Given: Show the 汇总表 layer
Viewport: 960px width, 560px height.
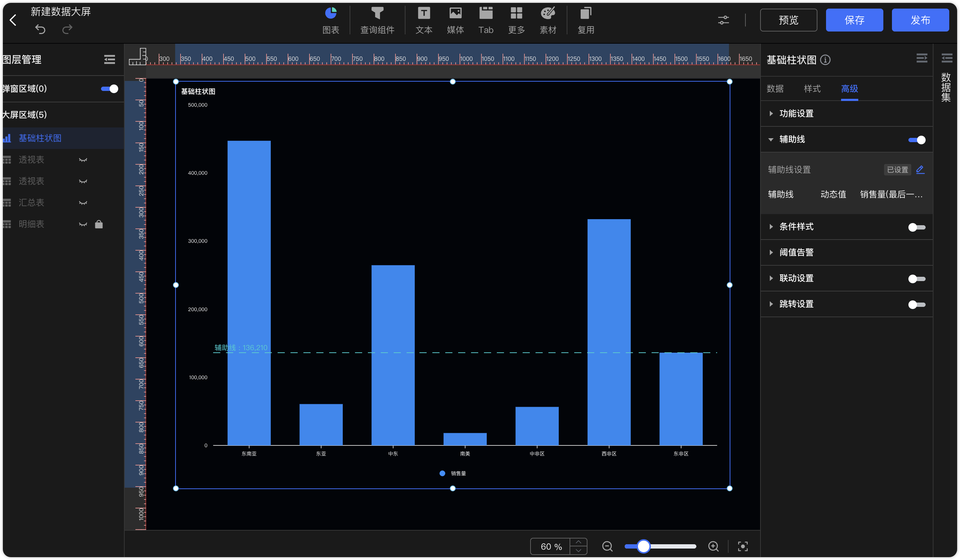Looking at the screenshot, I should pos(83,203).
